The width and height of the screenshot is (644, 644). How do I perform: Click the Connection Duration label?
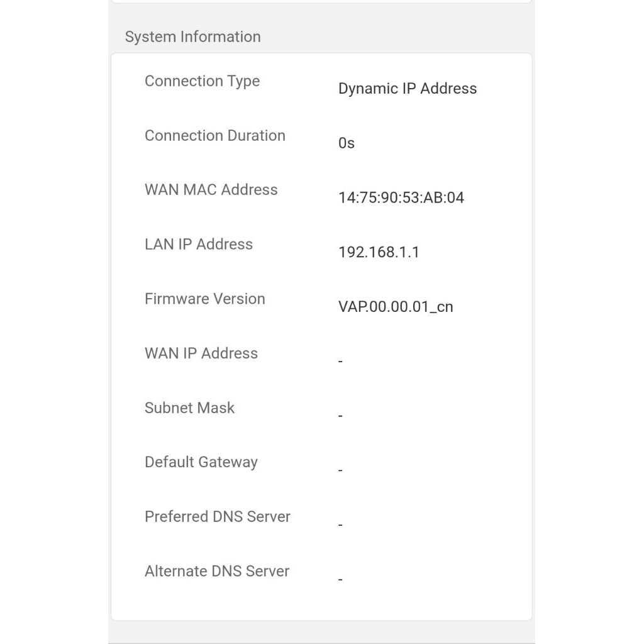click(214, 136)
